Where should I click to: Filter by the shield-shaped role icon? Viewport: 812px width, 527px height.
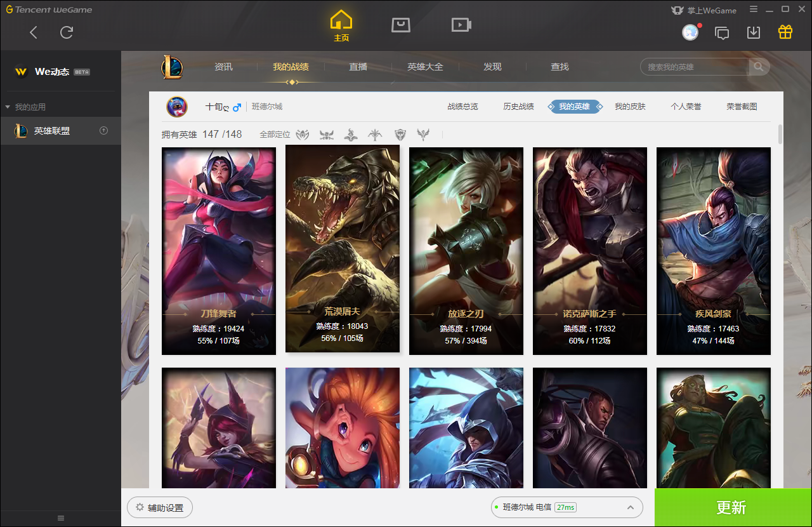point(400,135)
